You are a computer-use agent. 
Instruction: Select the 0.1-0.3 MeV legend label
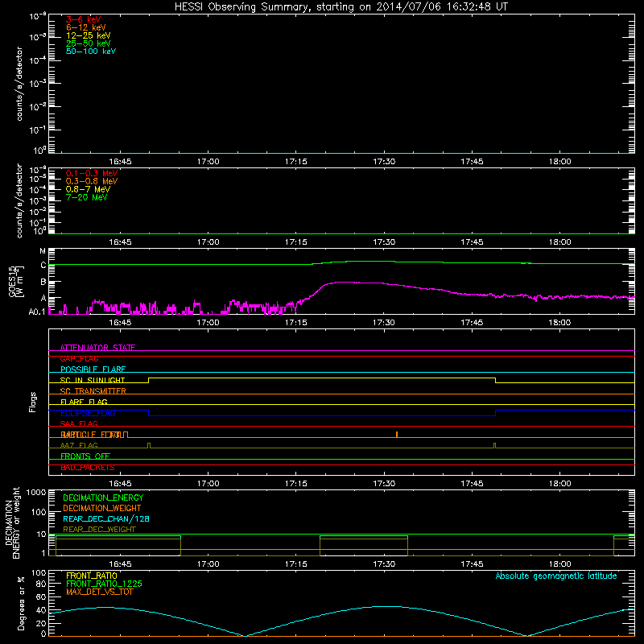[x=92, y=173]
